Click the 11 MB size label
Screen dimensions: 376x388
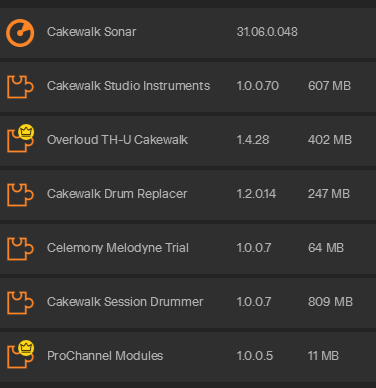pos(323,356)
